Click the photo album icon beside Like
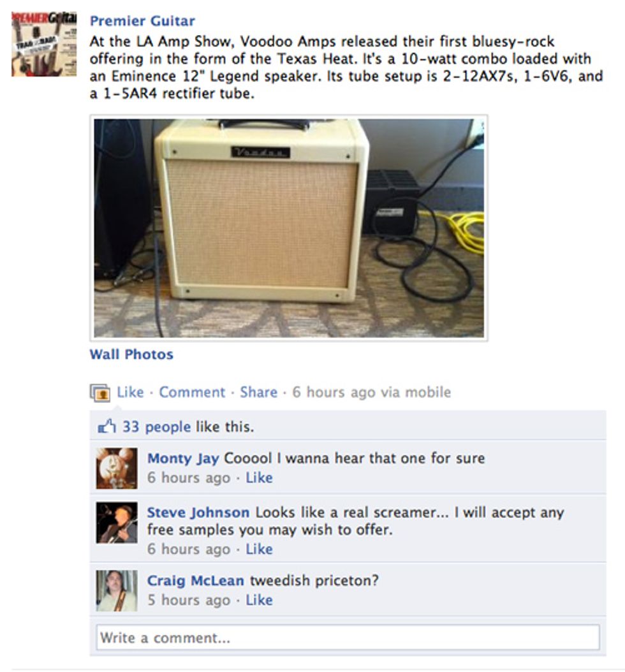This screenshot has height=672, width=625. (100, 393)
